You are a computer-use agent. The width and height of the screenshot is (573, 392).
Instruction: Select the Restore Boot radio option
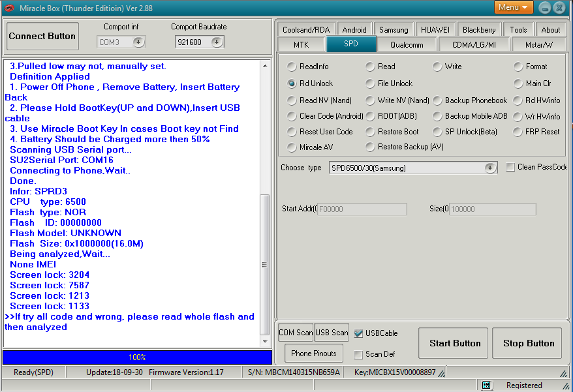(392, 132)
